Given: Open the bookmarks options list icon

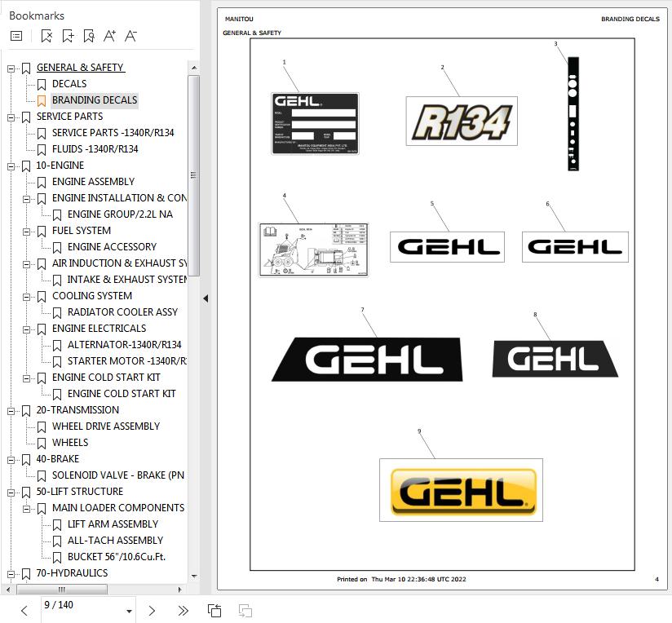Looking at the screenshot, I should (16, 36).
